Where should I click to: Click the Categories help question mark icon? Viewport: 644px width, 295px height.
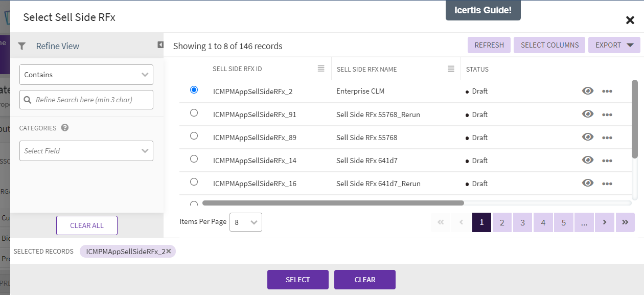(65, 128)
